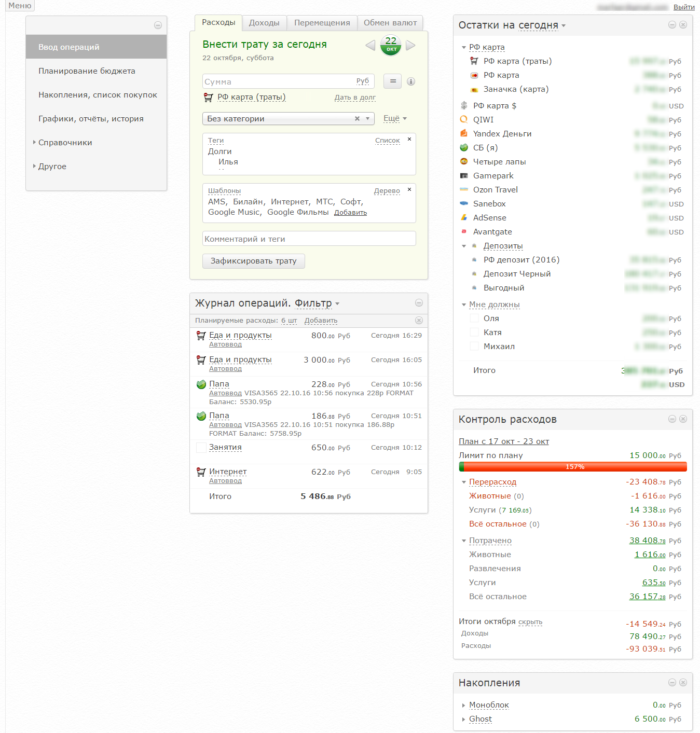Switch to the Перемещения tab
Screen dimensions: 700x733
322,23
